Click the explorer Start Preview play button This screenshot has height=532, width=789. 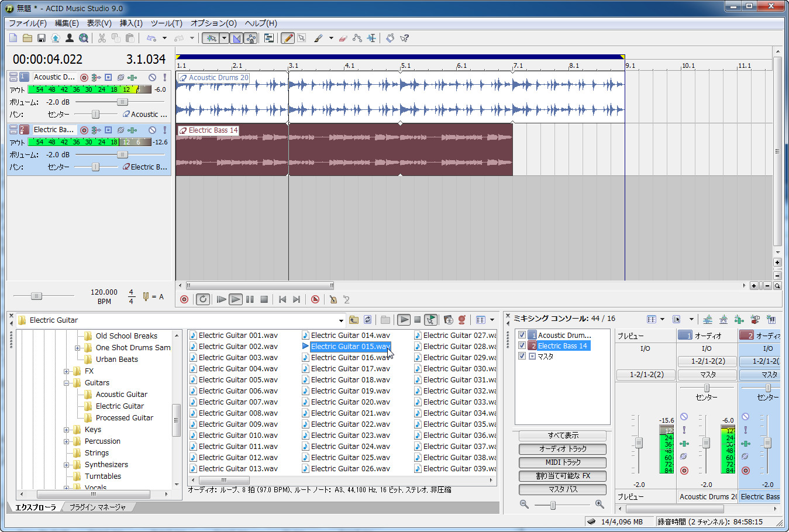point(404,320)
